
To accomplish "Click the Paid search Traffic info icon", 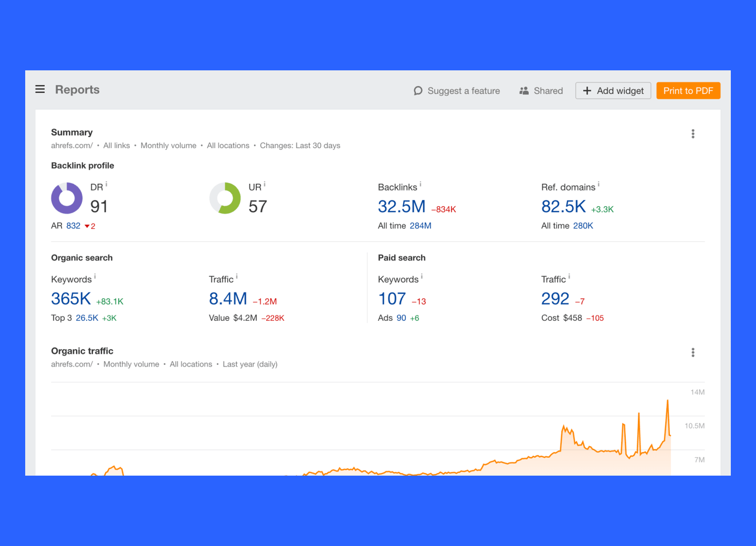I will [x=570, y=275].
